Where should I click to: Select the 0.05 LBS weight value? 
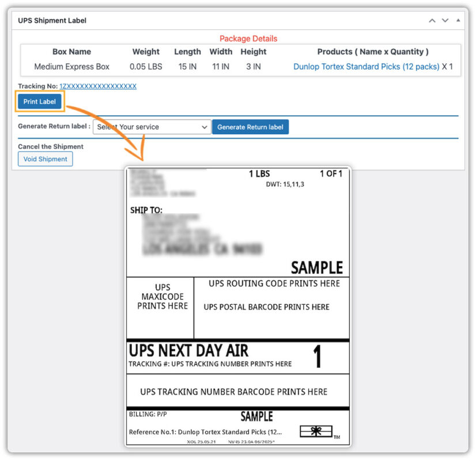(x=146, y=66)
